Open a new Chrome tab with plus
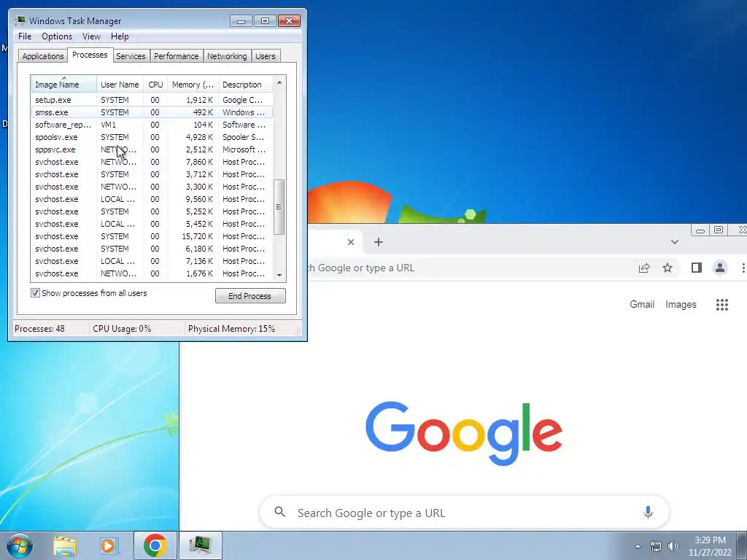 tap(379, 242)
